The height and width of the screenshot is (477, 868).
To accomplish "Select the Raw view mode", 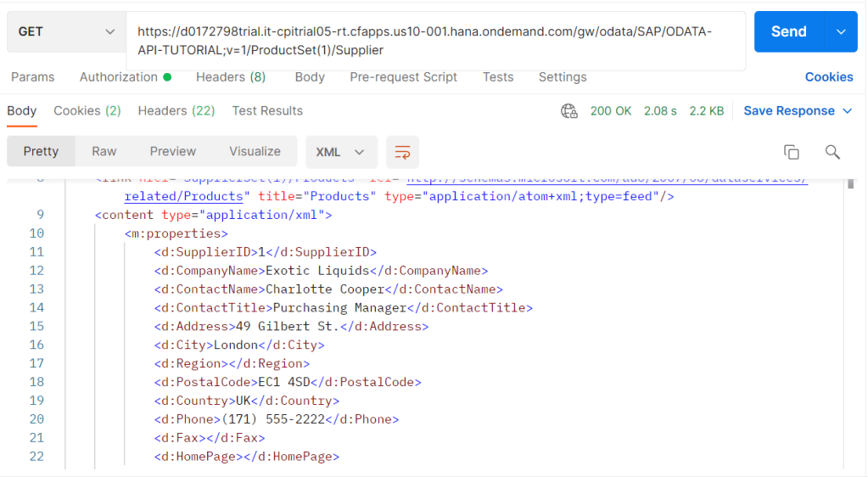I will (104, 152).
